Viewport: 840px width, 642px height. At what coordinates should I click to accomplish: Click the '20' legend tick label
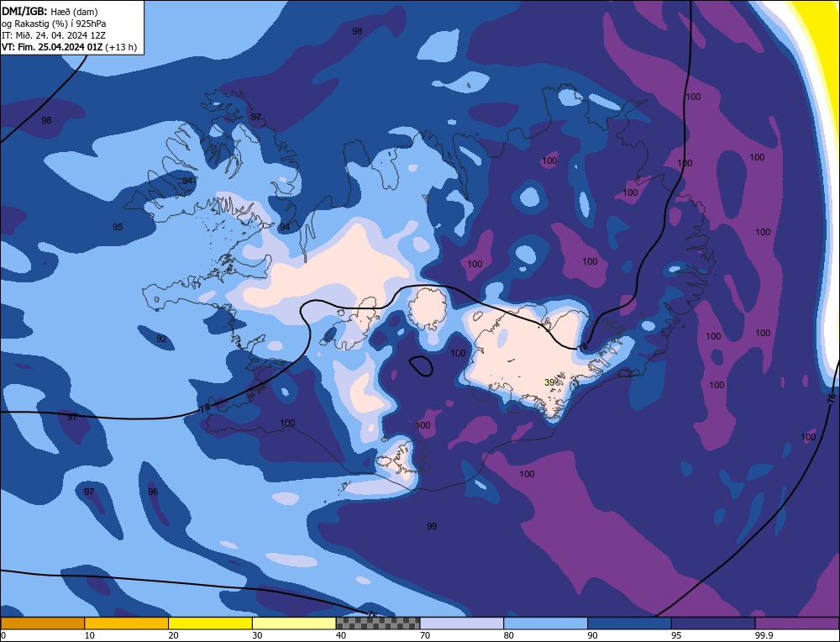pos(174,635)
